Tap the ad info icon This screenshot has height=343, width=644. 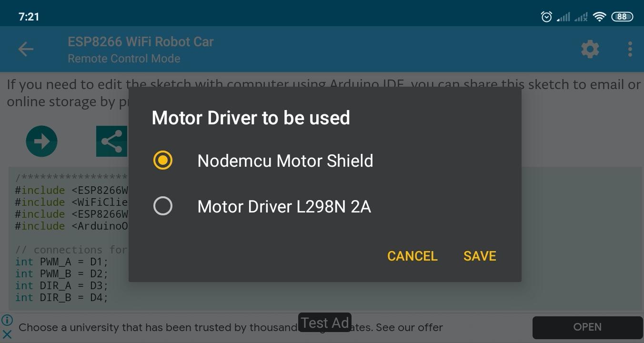click(x=7, y=320)
